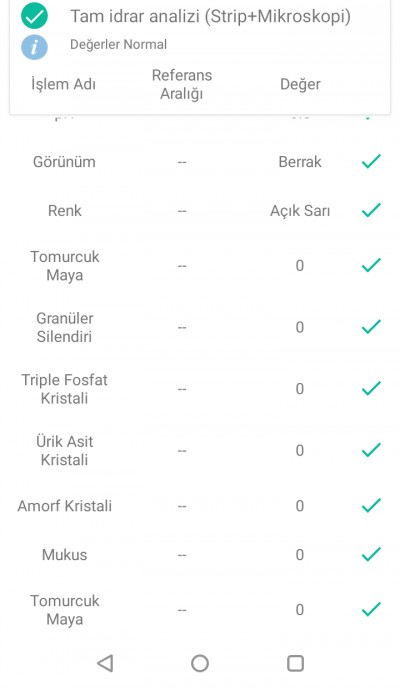Select the İşlem Adı column header
This screenshot has height=690, width=400.
pos(63,84)
